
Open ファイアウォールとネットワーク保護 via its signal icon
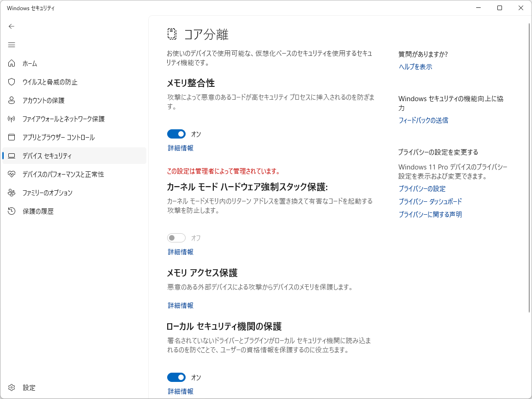(12, 119)
